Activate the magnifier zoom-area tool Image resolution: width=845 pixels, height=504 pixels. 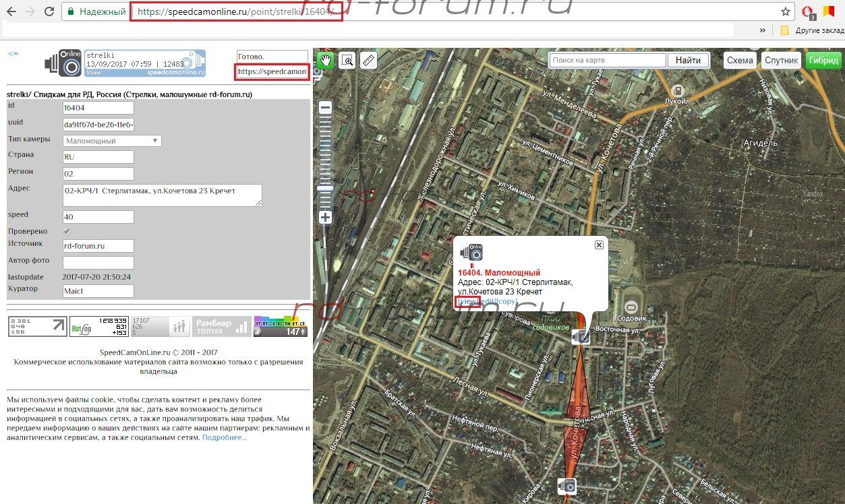pyautogui.click(x=347, y=61)
